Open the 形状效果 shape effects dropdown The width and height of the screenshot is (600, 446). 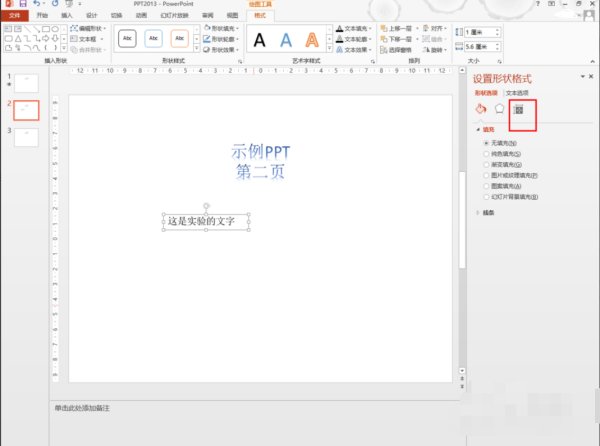[221, 50]
